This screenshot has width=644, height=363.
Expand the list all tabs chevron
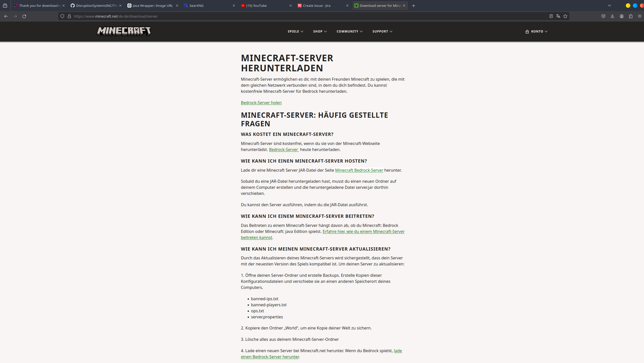[x=609, y=6]
